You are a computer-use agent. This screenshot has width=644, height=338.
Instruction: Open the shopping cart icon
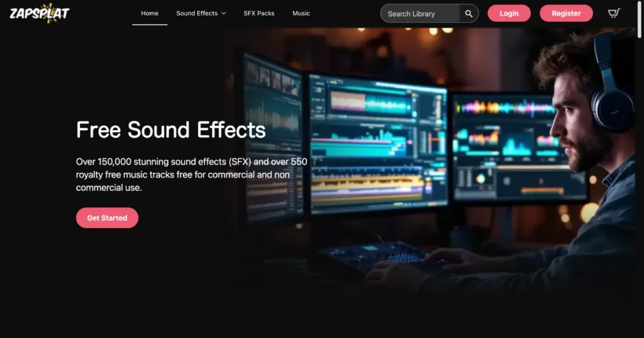coord(614,13)
